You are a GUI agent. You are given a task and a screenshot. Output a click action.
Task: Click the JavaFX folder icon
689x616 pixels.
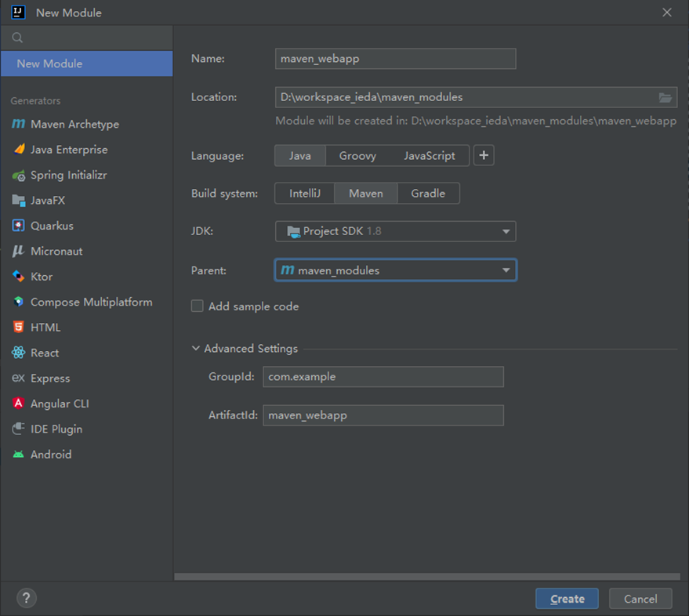19,201
